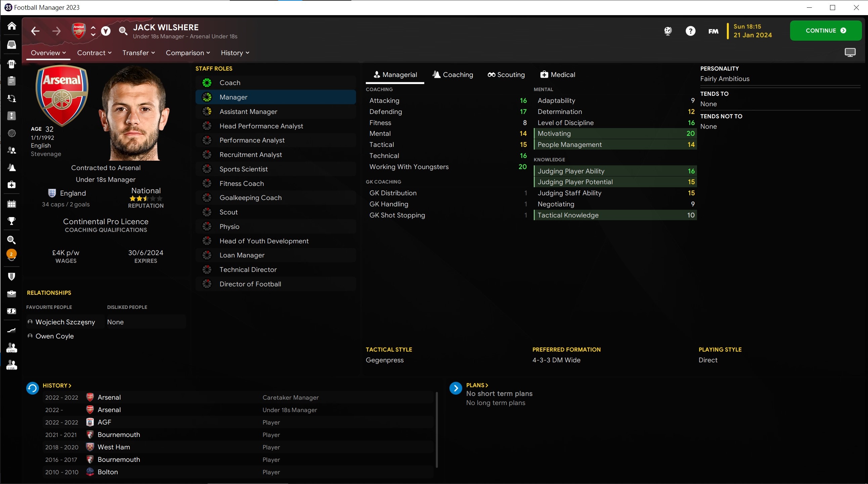Open West Ham in the history list

(x=114, y=447)
